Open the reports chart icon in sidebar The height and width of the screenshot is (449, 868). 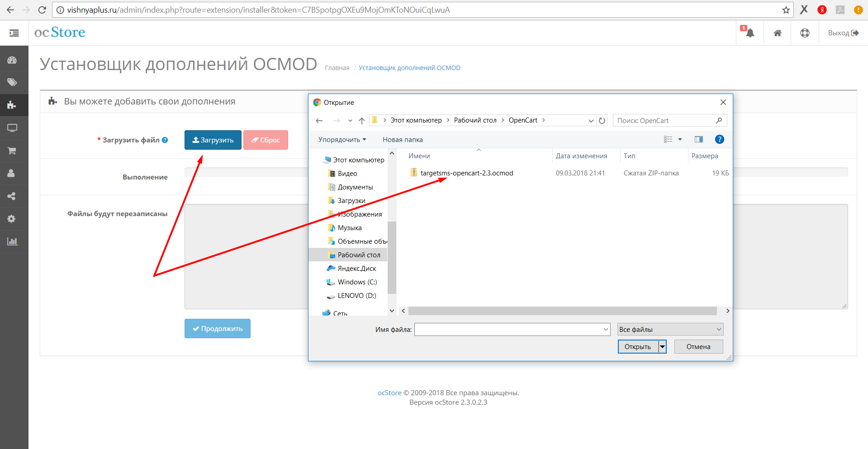tap(12, 241)
